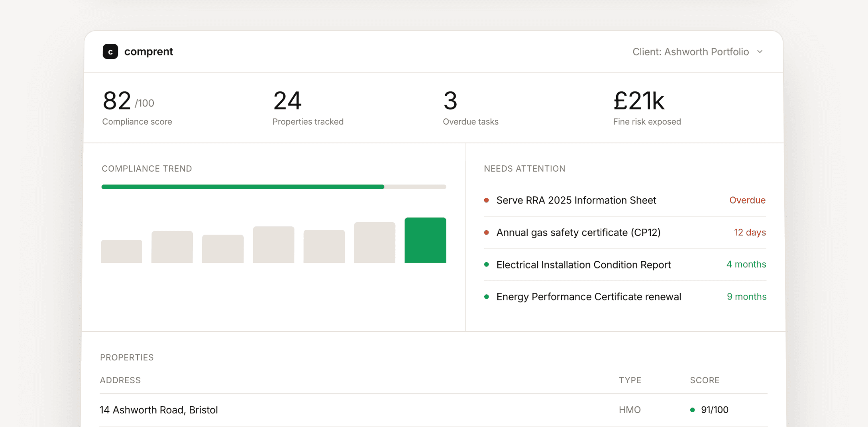
Task: Select the green latest bar in the trend chart
Action: [425, 240]
